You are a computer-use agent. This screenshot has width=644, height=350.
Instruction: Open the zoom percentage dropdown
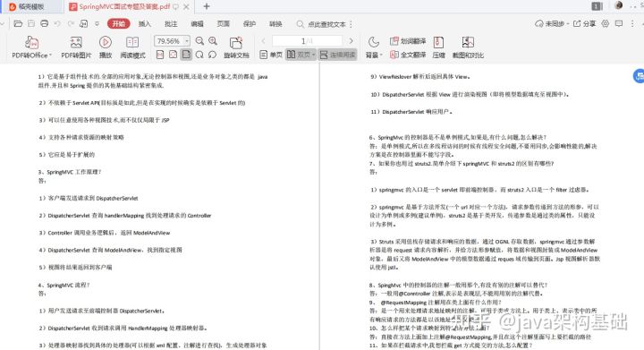187,41
